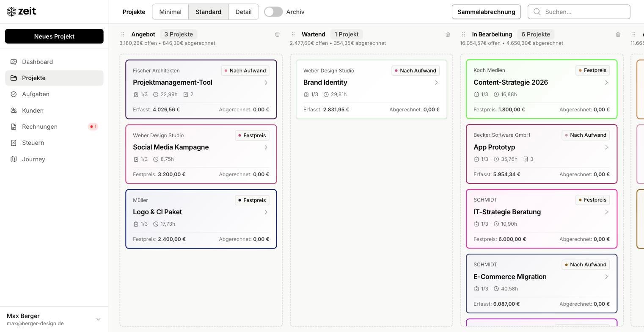
Task: Click the Sammelabrechnung button
Action: [x=486, y=12]
